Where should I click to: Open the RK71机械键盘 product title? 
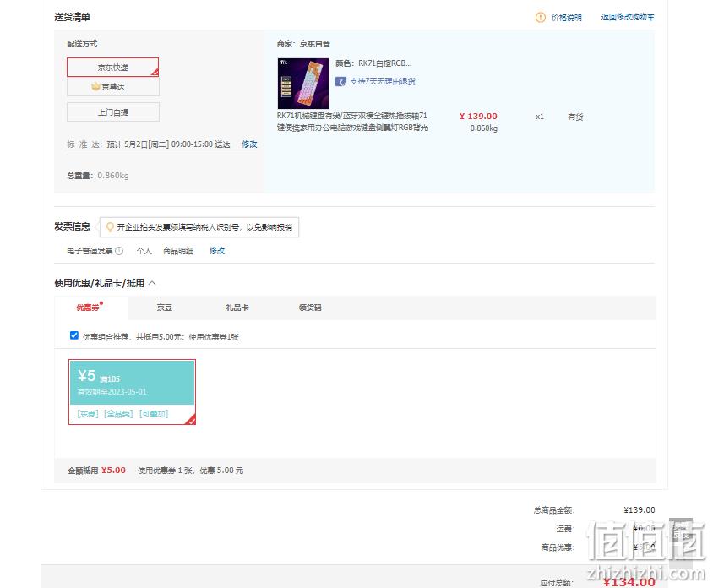click(352, 122)
